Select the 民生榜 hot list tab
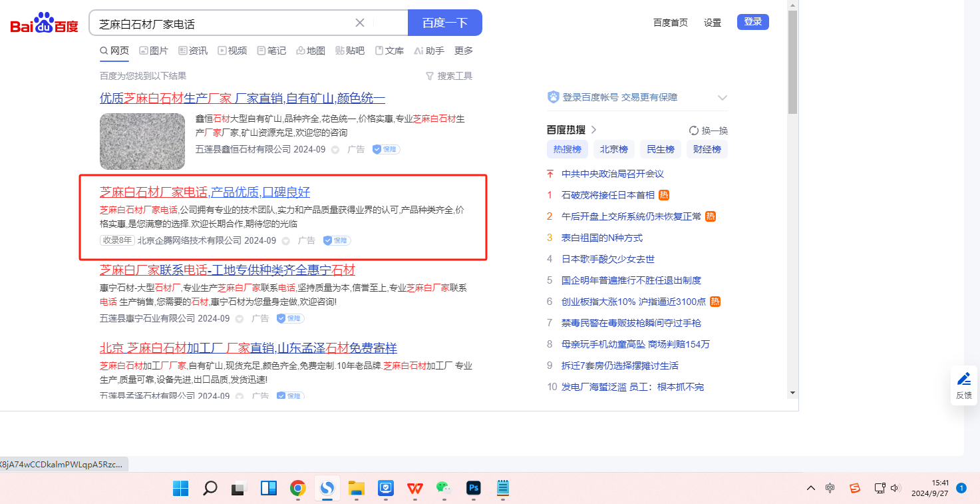Viewport: 980px width, 504px height. (x=661, y=149)
